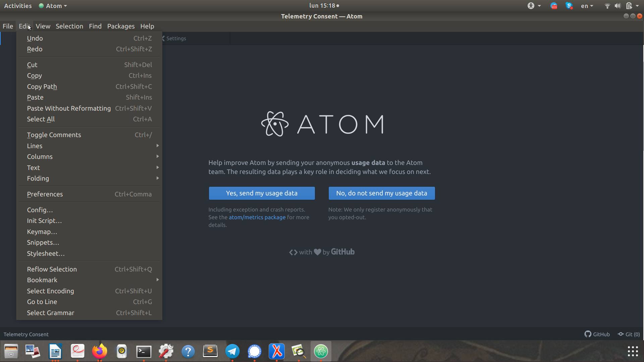The height and width of the screenshot is (362, 644).
Task: Open the File menu
Action: [x=8, y=26]
